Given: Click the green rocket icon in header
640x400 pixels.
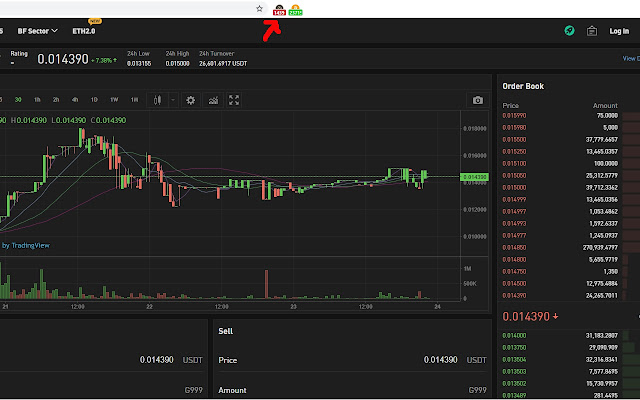Looking at the screenshot, I should 569,31.
